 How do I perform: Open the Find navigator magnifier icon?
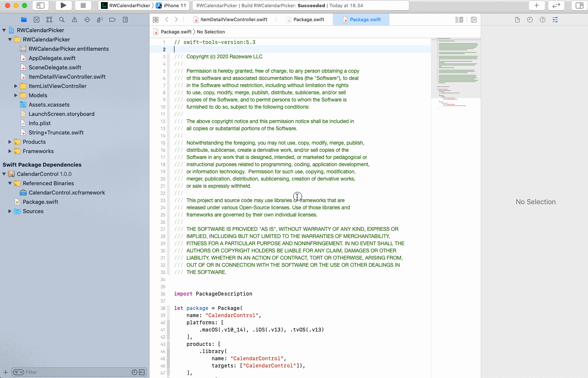tap(62, 19)
